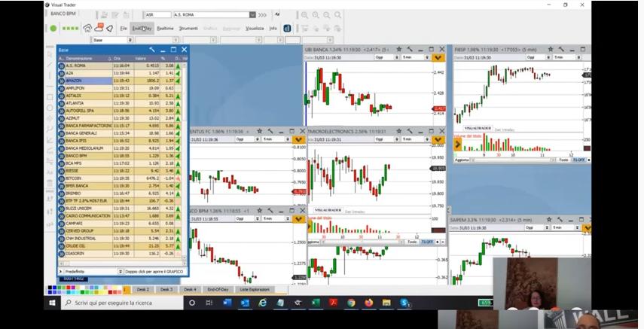The height and width of the screenshot is (329, 644).
Task: Open the Visualizza menu
Action: tap(255, 29)
